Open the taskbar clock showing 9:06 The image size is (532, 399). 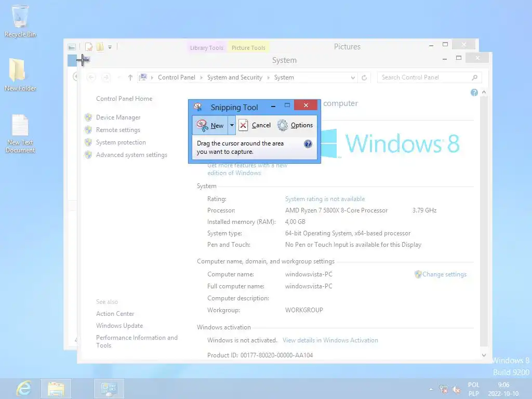(x=503, y=389)
